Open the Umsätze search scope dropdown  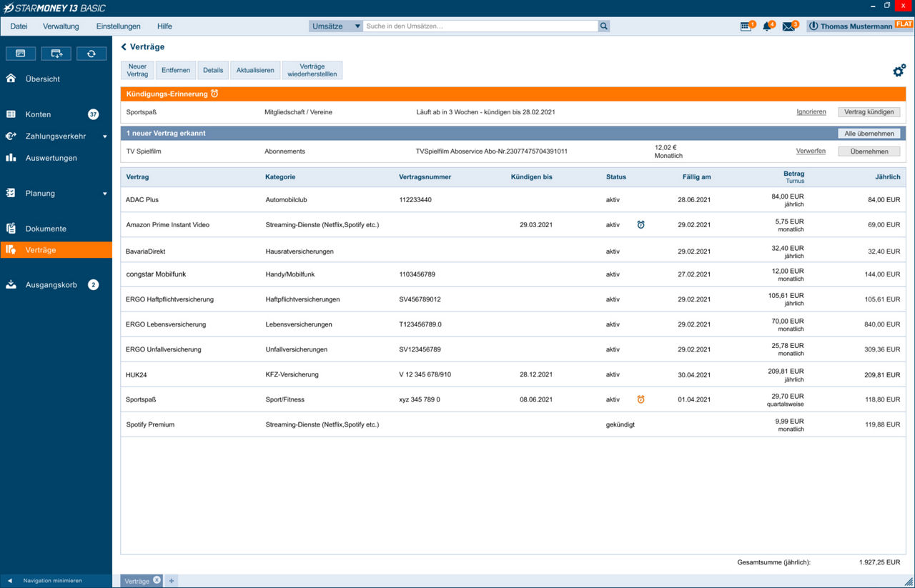coord(336,26)
